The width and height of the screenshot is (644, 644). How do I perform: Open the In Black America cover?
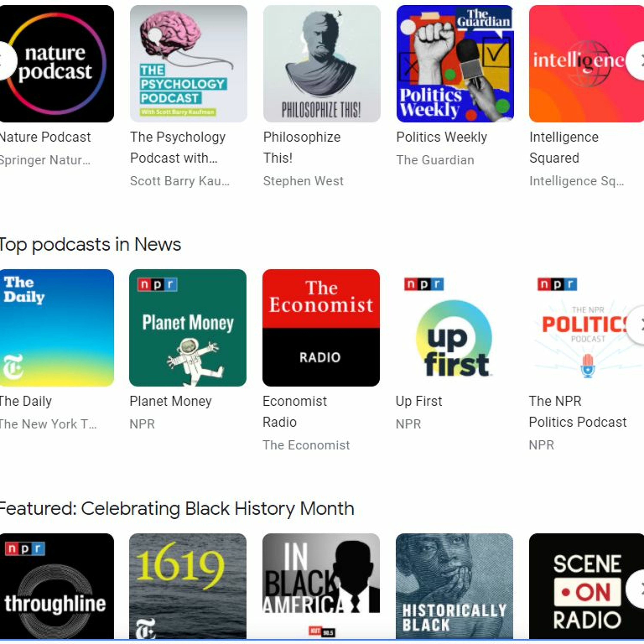pyautogui.click(x=321, y=586)
